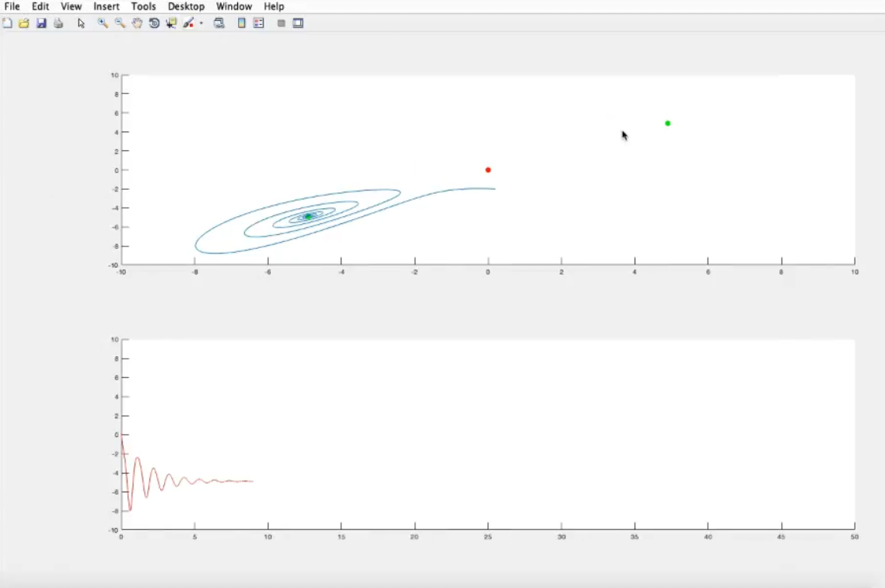Show plot tools and dock figure
Viewport: 885px width, 588px height.
[298, 23]
